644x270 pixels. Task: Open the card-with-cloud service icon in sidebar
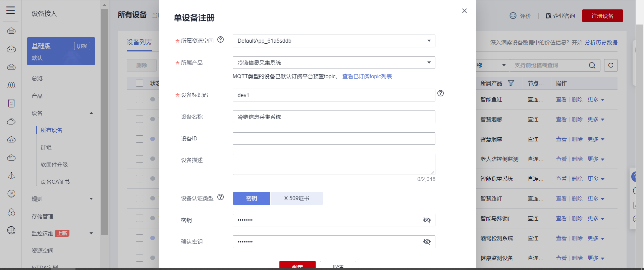tap(11, 103)
